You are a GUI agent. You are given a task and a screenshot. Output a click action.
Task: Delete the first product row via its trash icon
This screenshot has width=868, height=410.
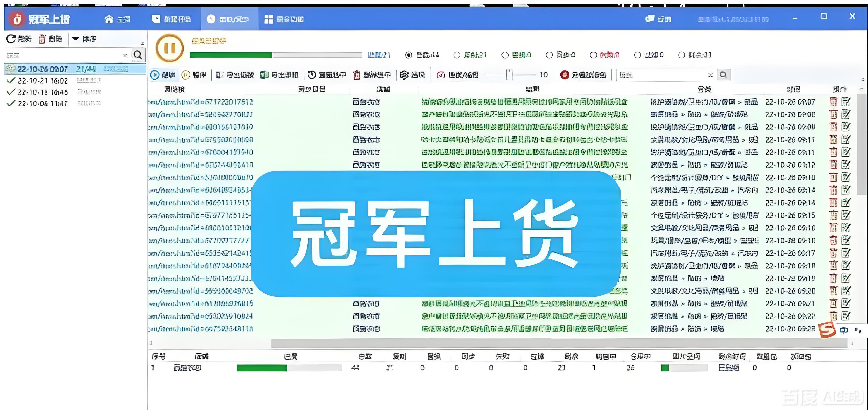coord(834,101)
